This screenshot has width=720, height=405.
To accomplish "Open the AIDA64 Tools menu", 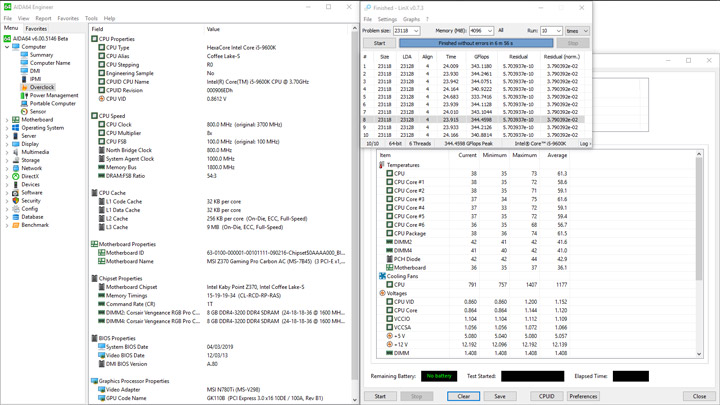I will coord(91,18).
